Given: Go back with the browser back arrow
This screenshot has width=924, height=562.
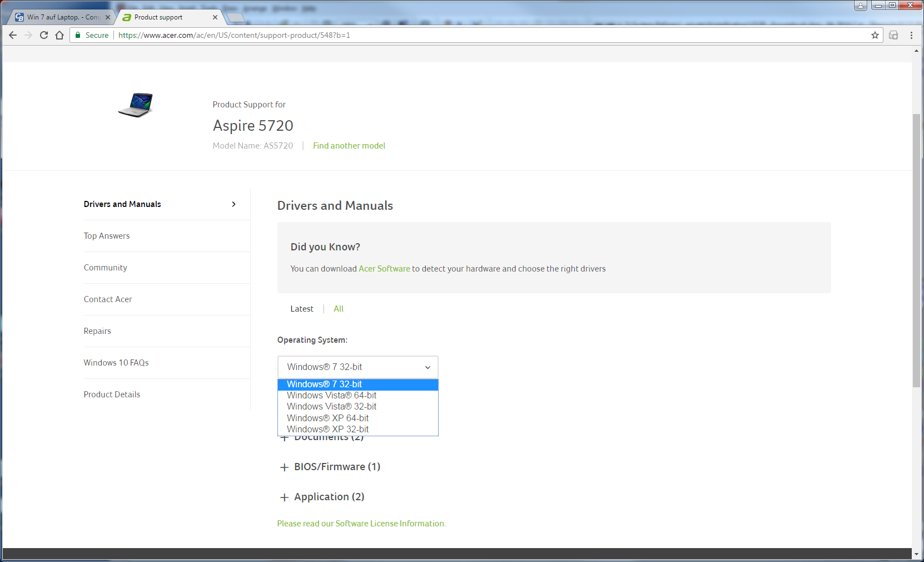Looking at the screenshot, I should click(x=13, y=35).
